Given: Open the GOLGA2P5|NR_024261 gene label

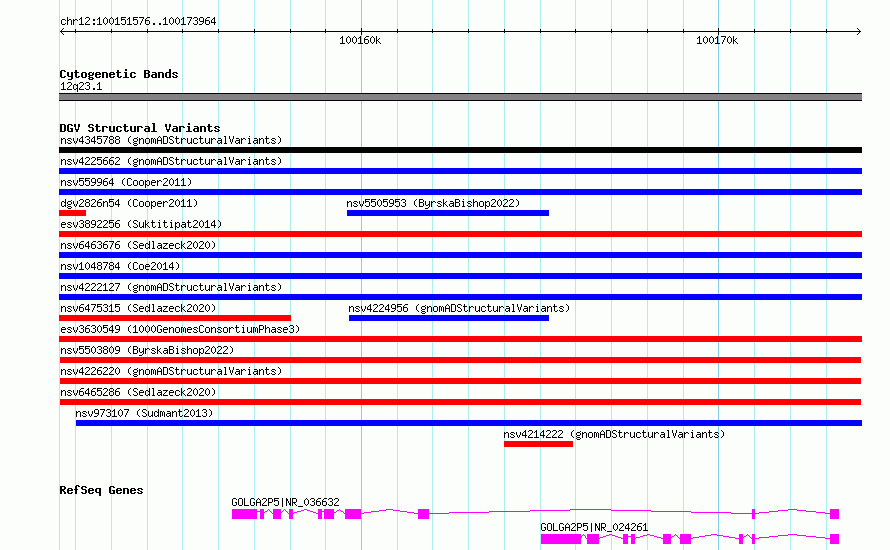Looking at the screenshot, I should (x=594, y=527).
